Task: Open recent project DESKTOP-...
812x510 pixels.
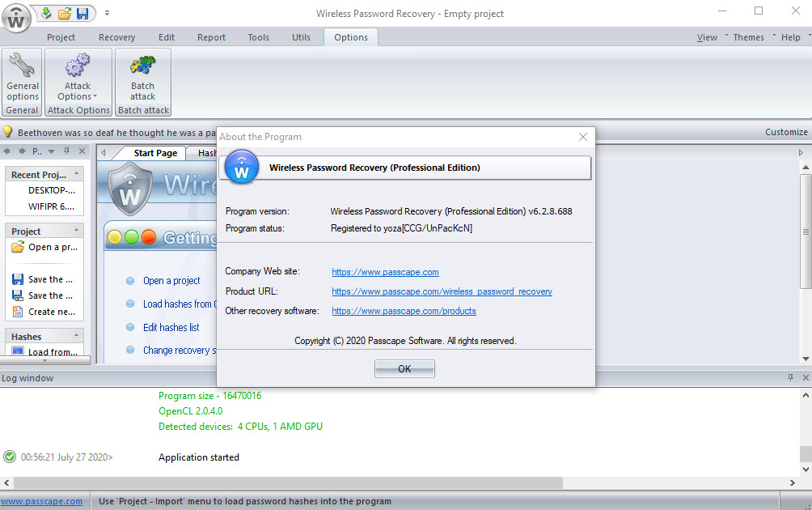Action: tap(51, 190)
